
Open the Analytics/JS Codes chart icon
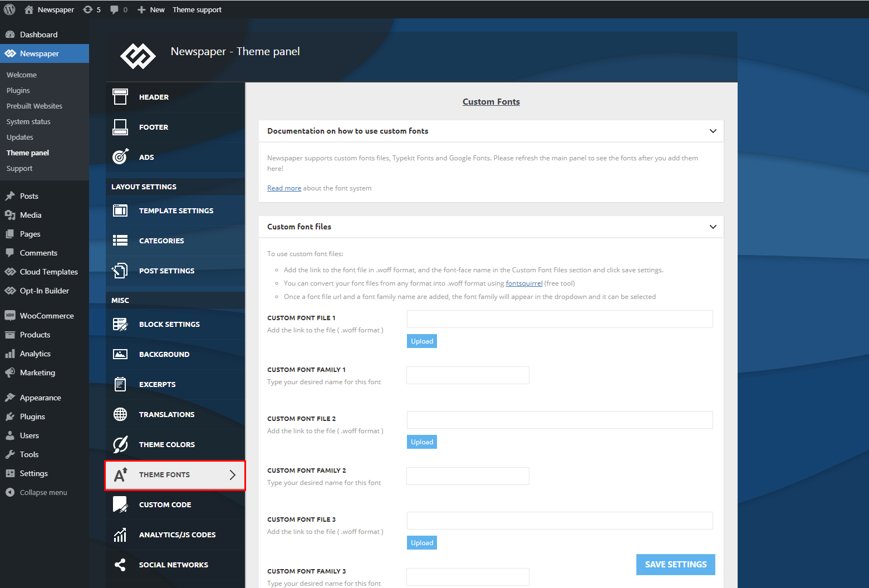click(x=120, y=535)
